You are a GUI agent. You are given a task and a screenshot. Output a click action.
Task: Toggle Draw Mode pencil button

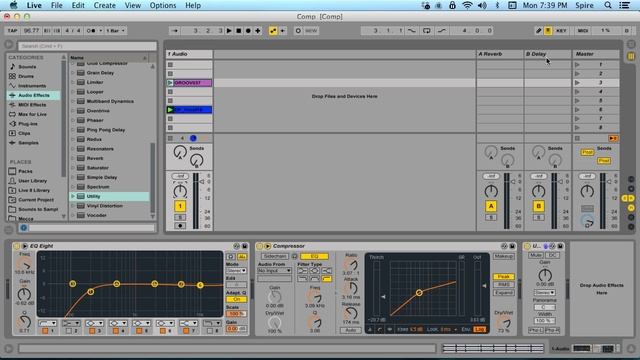pyautogui.click(x=538, y=31)
